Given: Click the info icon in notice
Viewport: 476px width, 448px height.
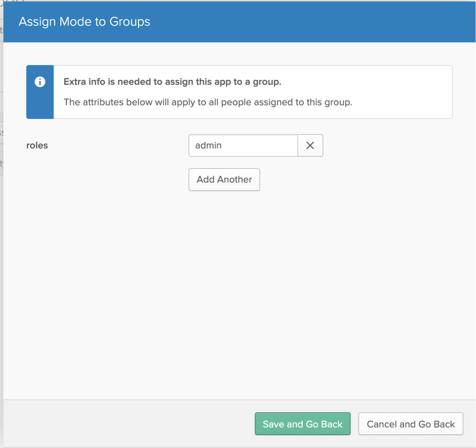Looking at the screenshot, I should click(x=40, y=82).
